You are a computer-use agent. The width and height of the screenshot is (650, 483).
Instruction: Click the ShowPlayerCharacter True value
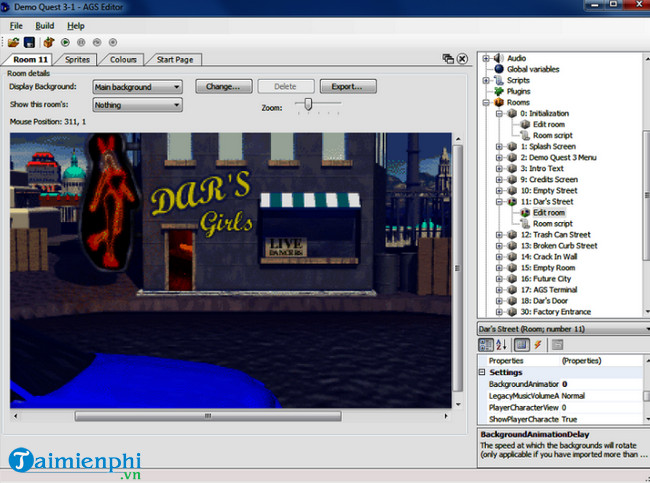[601, 419]
